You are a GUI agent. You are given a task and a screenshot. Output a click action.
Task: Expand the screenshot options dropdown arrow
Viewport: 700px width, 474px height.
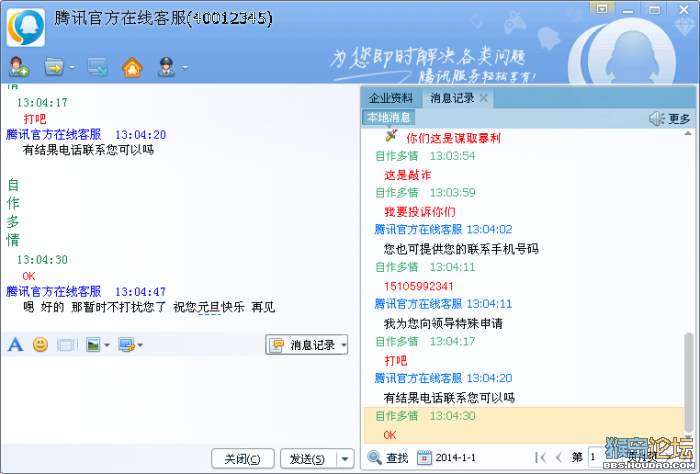(140, 345)
